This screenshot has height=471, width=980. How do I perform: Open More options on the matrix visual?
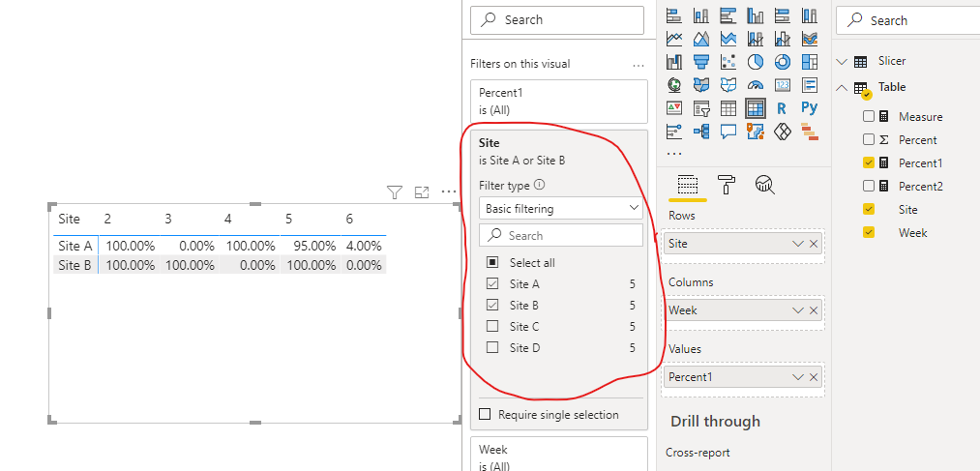449,191
